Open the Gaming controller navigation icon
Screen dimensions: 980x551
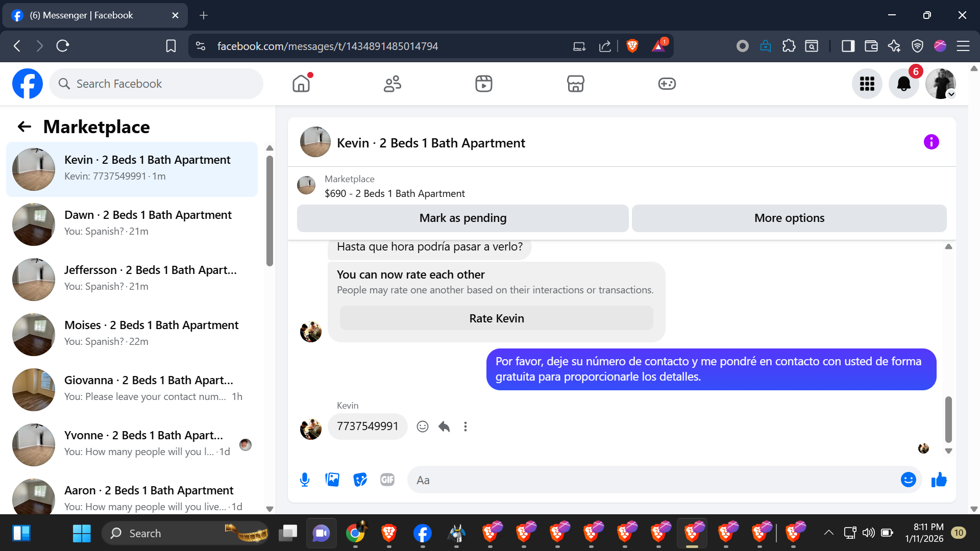[x=667, y=84]
